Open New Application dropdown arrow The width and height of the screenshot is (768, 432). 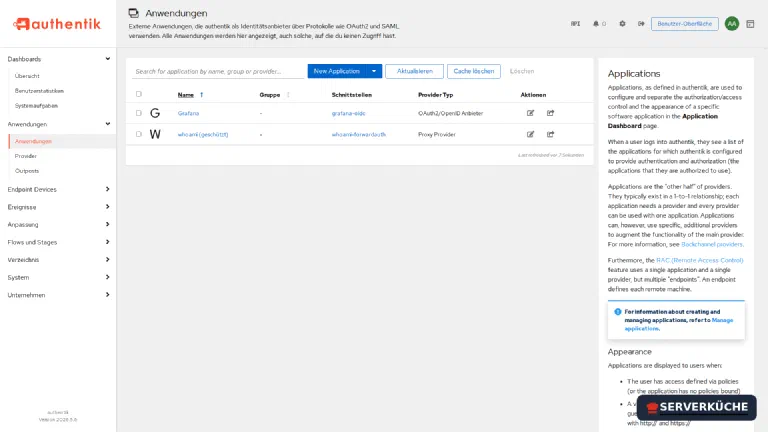[374, 71]
